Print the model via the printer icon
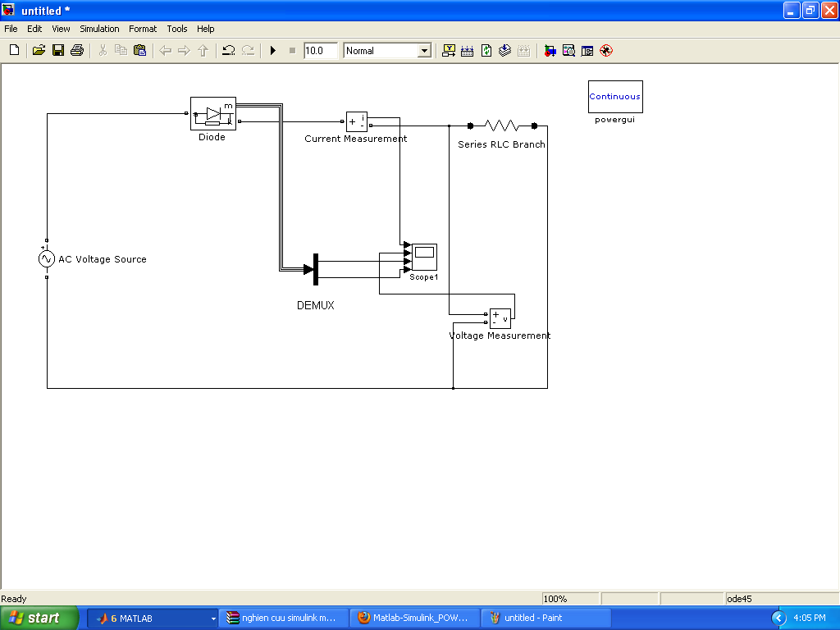840x630 pixels. (x=77, y=51)
